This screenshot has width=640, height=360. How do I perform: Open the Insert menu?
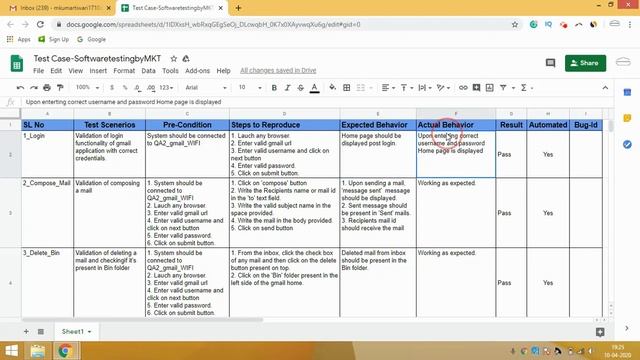98,71
